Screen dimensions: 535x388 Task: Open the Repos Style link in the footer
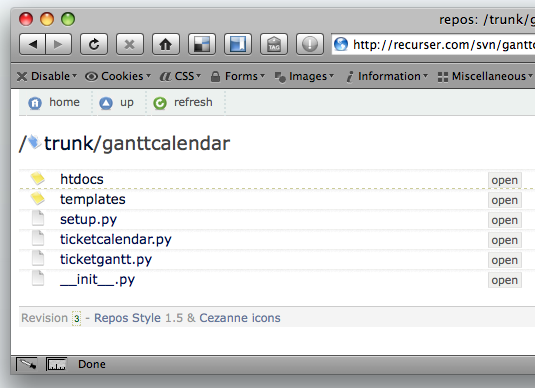click(127, 318)
